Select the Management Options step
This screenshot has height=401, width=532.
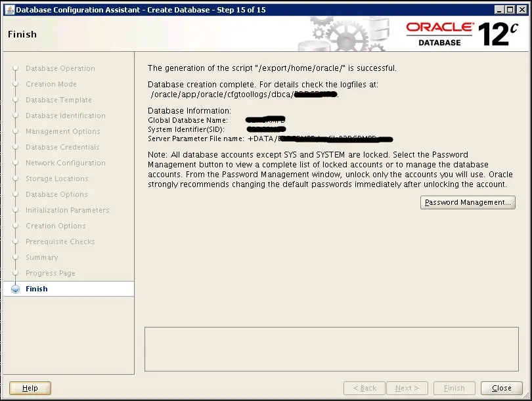pos(63,131)
